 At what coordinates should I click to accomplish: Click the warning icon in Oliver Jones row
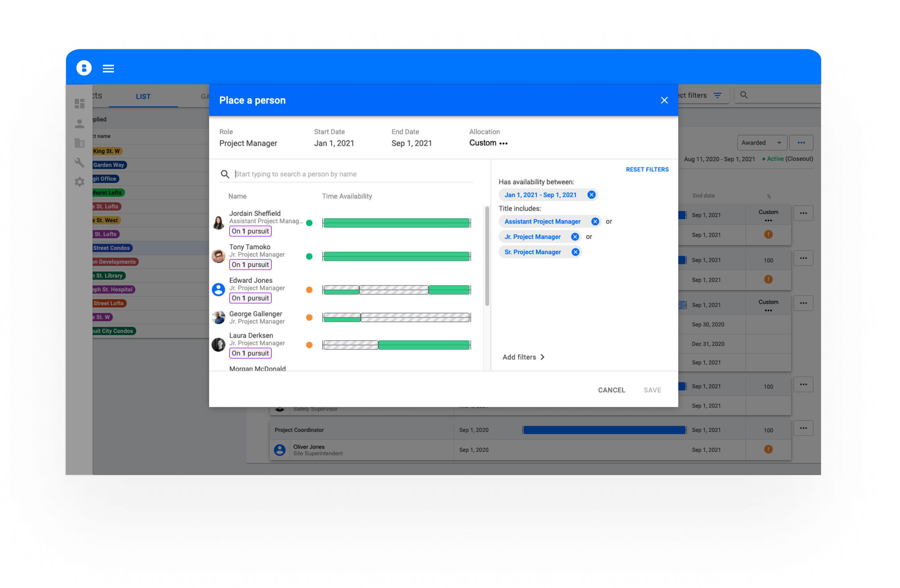pos(768,449)
